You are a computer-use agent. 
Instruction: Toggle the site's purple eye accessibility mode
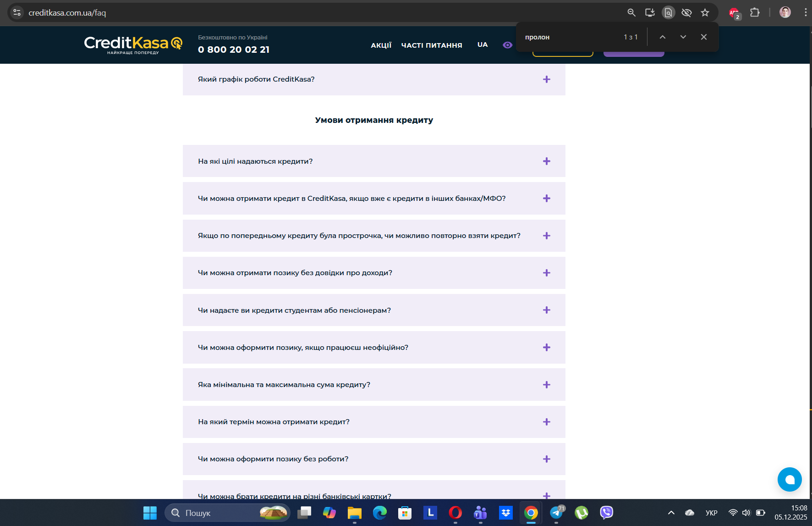coord(507,45)
